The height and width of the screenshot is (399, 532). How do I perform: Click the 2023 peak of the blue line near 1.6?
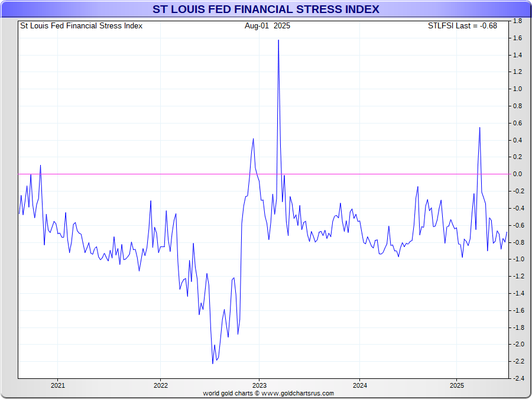(x=278, y=40)
